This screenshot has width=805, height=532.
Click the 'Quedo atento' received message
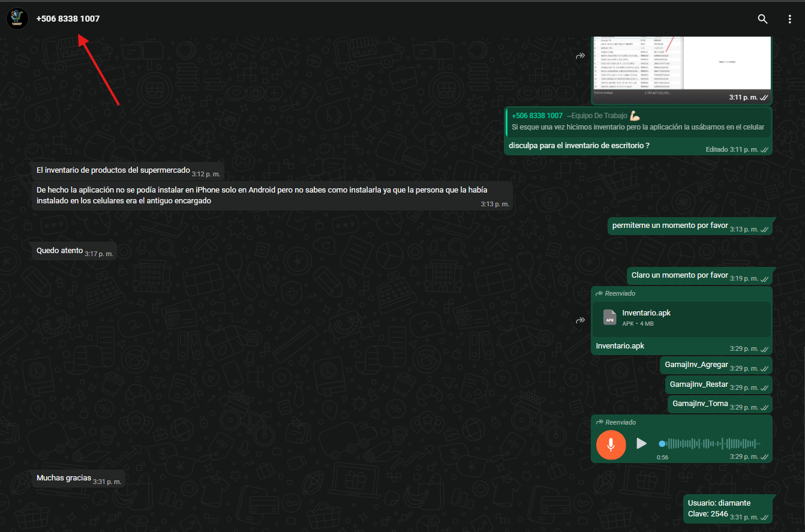(x=59, y=251)
